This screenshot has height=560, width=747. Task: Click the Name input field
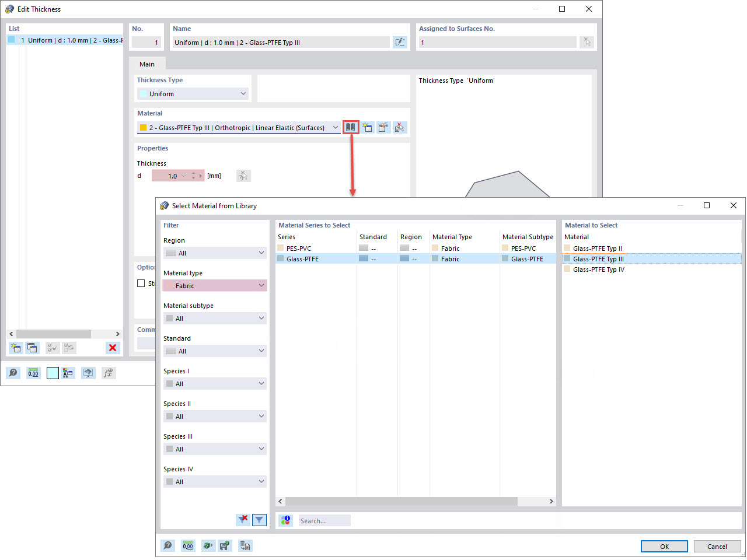pyautogui.click(x=281, y=42)
